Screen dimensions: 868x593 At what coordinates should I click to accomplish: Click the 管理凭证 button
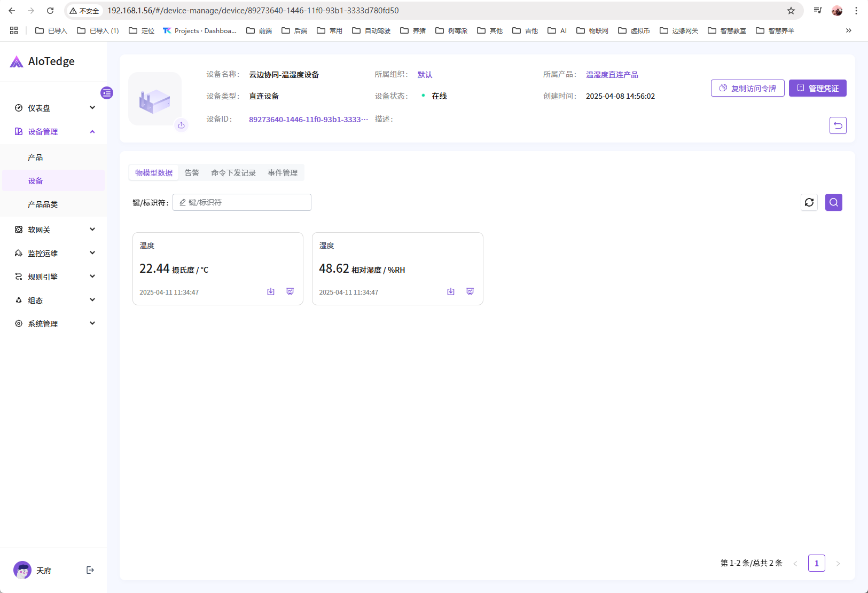(817, 88)
